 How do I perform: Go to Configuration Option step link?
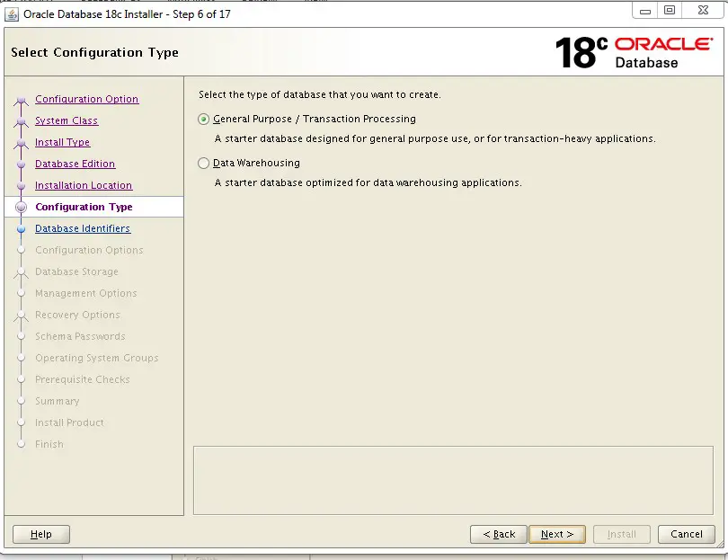point(87,99)
